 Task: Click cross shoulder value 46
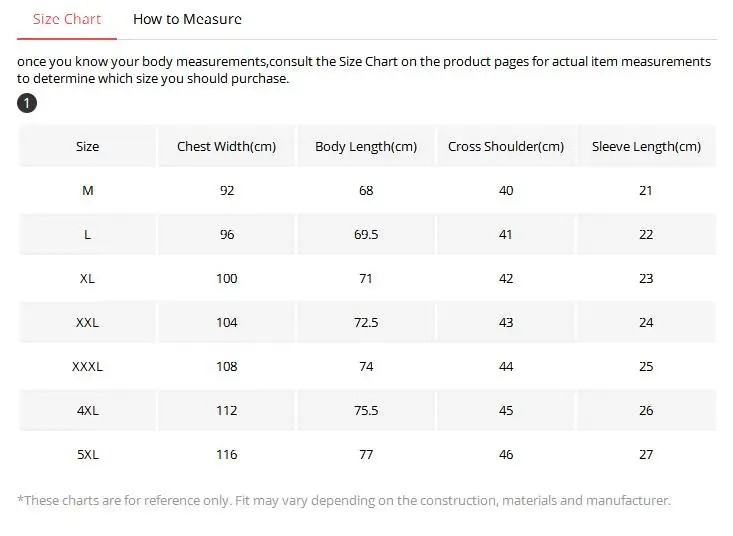pos(506,454)
